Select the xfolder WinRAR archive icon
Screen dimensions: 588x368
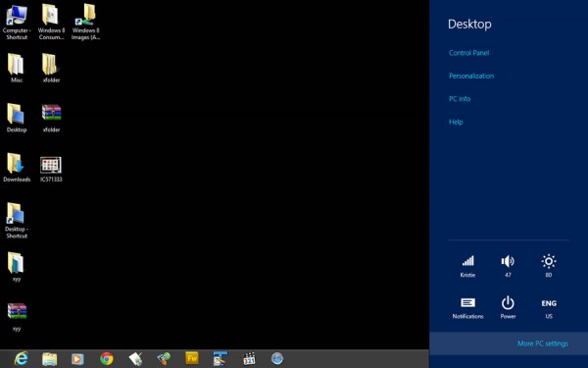(x=51, y=119)
